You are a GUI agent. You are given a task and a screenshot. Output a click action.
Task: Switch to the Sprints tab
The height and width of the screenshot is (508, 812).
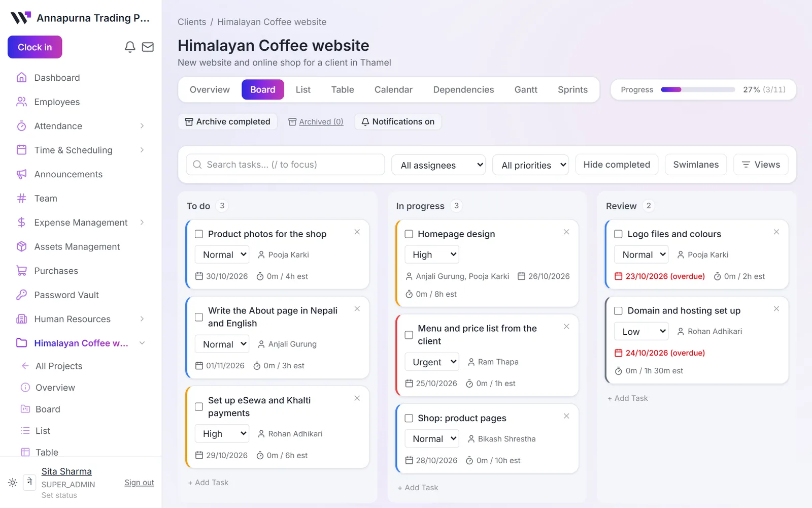click(x=572, y=90)
